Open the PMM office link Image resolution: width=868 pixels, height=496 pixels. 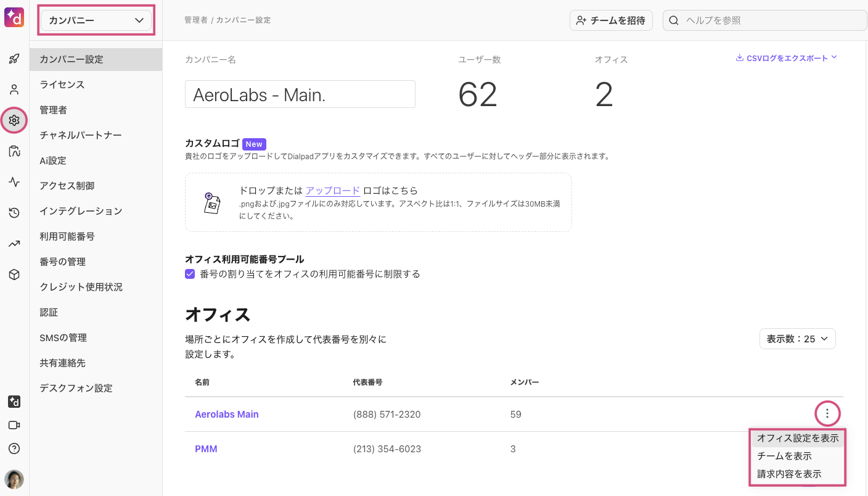click(206, 448)
